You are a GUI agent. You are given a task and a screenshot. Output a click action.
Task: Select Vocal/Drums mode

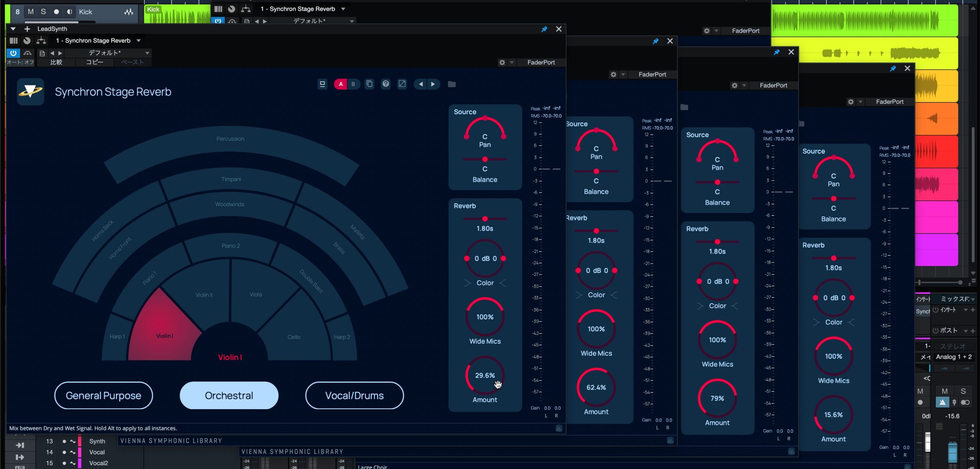[354, 395]
